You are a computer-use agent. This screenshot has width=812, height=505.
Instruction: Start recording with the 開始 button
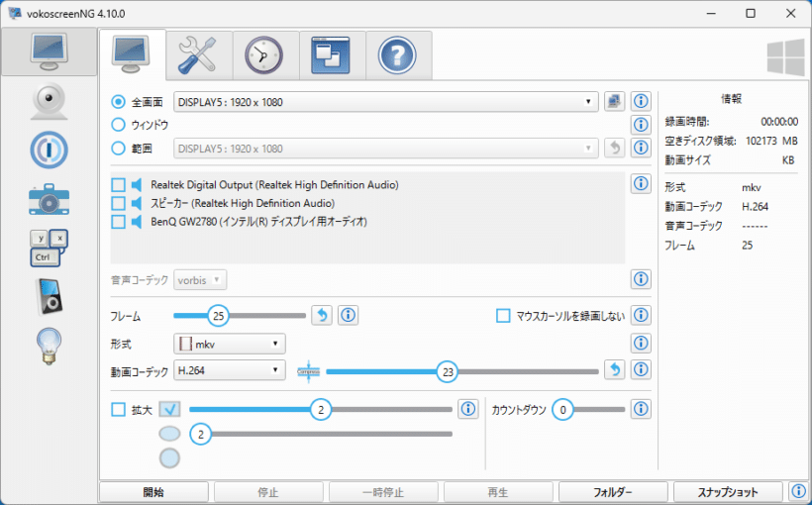tap(153, 492)
